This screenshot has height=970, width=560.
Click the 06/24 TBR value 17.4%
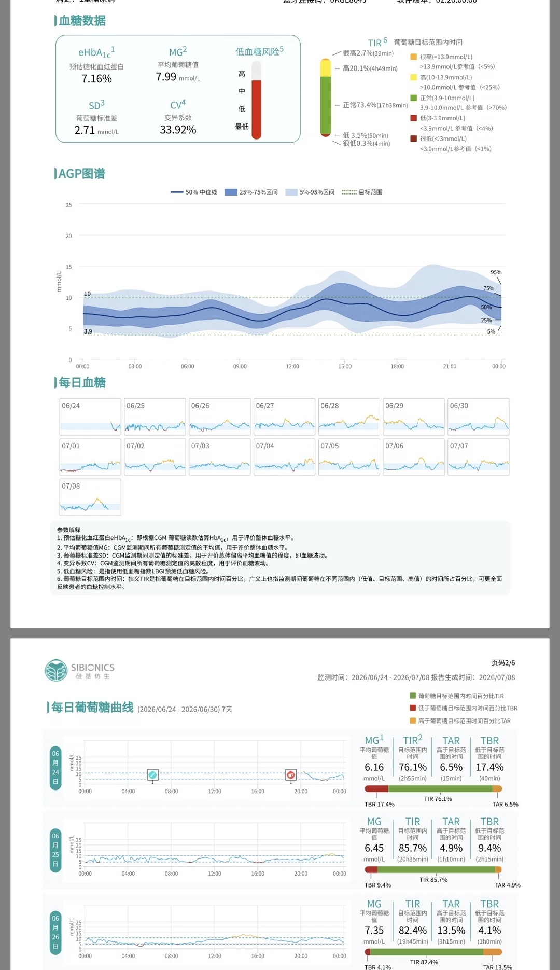click(489, 767)
